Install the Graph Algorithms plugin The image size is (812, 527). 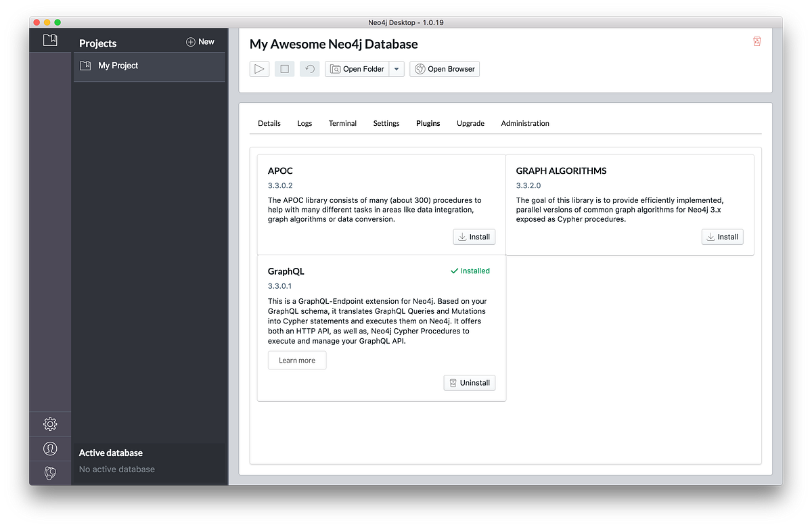click(x=723, y=237)
